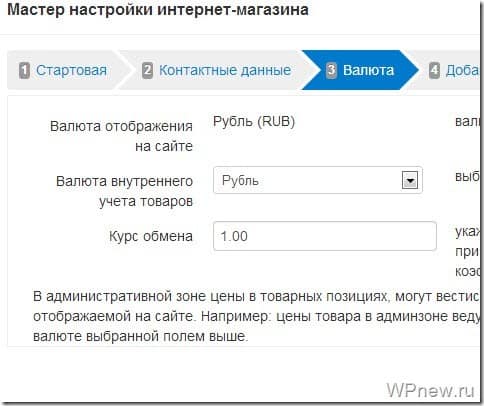Click the step 3 number badge
This screenshot has width=484, height=406.
[x=331, y=71]
